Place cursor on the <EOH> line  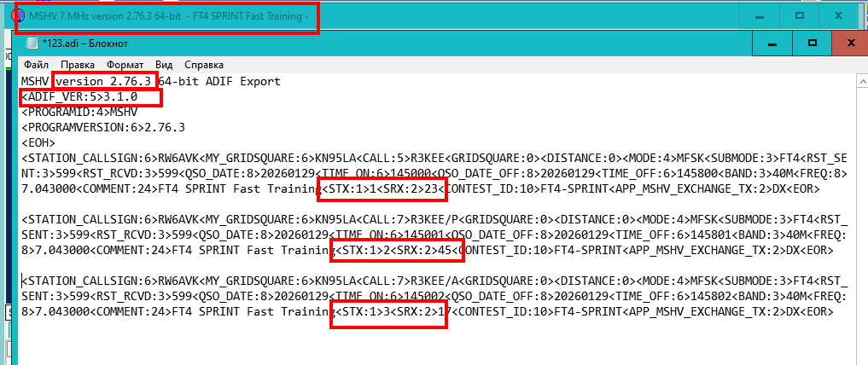pos(38,142)
